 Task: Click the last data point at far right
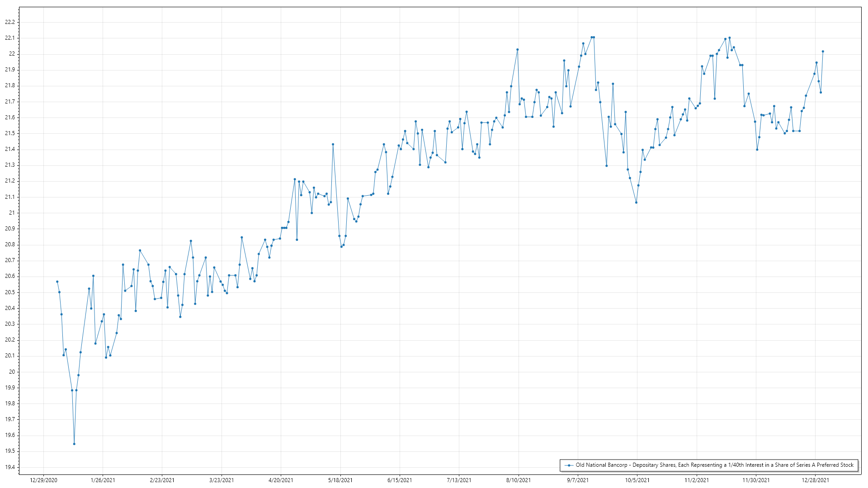pyautogui.click(x=823, y=52)
